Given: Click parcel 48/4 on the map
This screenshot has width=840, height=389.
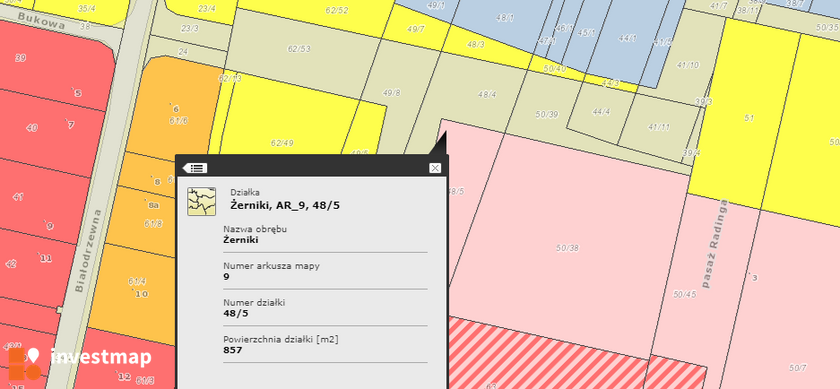Looking at the screenshot, I should coord(487,95).
